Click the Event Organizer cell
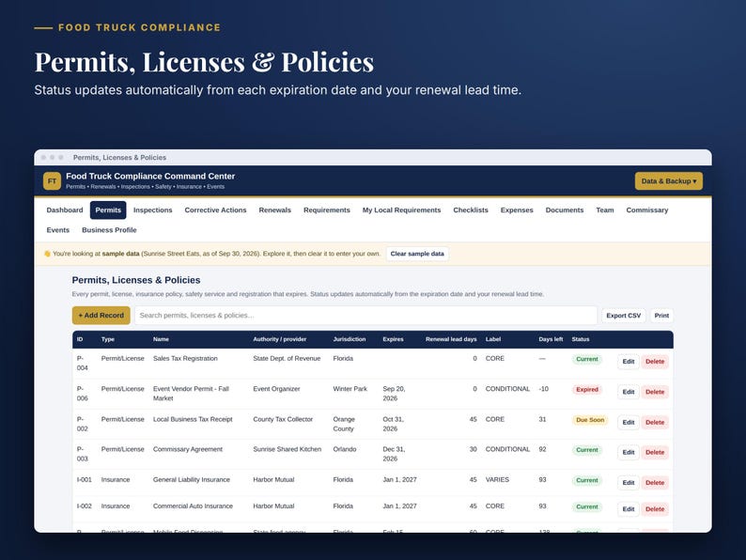 (x=276, y=389)
